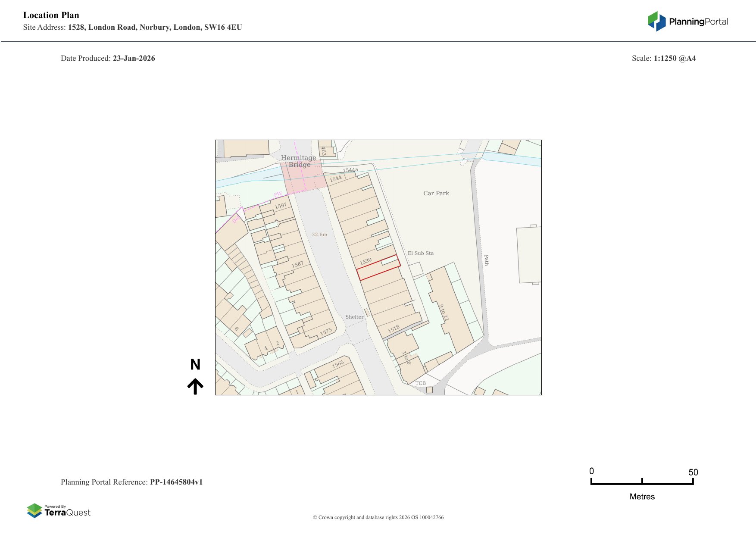Click the Scale 1:1250 @A4 text
Viewport: 756px width, 535px height.
(x=663, y=58)
